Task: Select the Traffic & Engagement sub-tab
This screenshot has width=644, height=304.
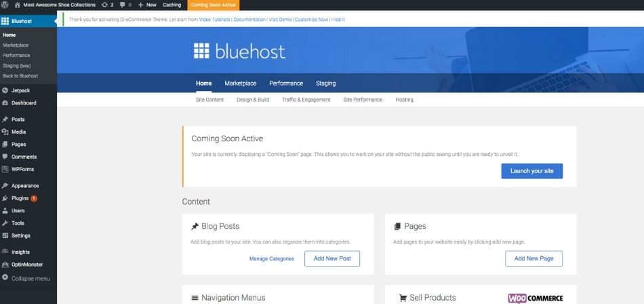Action: tap(306, 100)
